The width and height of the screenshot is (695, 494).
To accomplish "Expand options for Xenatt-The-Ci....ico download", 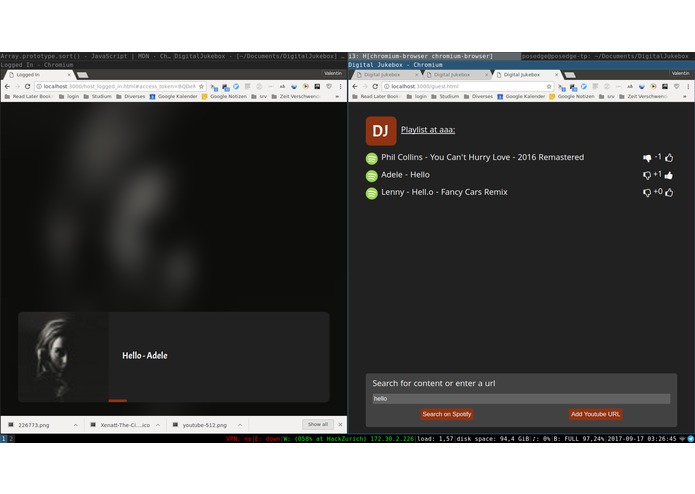I will pos(158,425).
